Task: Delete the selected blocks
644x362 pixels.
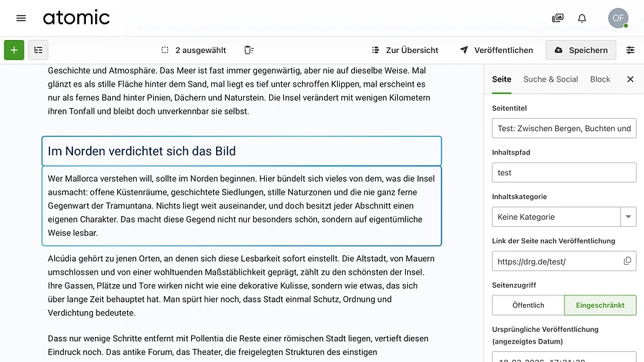Action: pyautogui.click(x=248, y=50)
